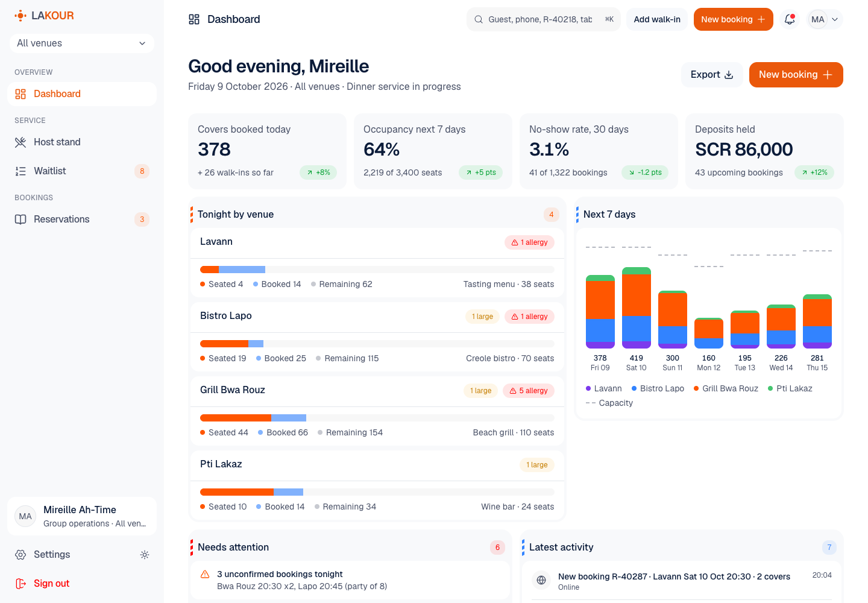Click Add walk-in button

click(x=657, y=19)
